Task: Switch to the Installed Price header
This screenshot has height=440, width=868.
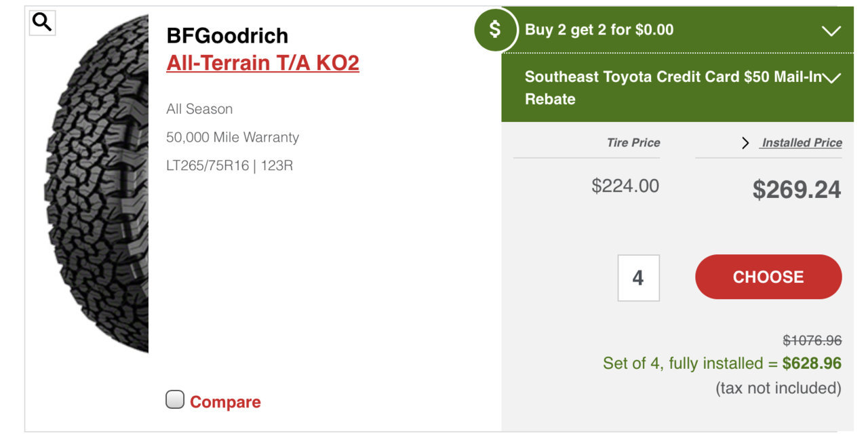Action: [x=802, y=143]
